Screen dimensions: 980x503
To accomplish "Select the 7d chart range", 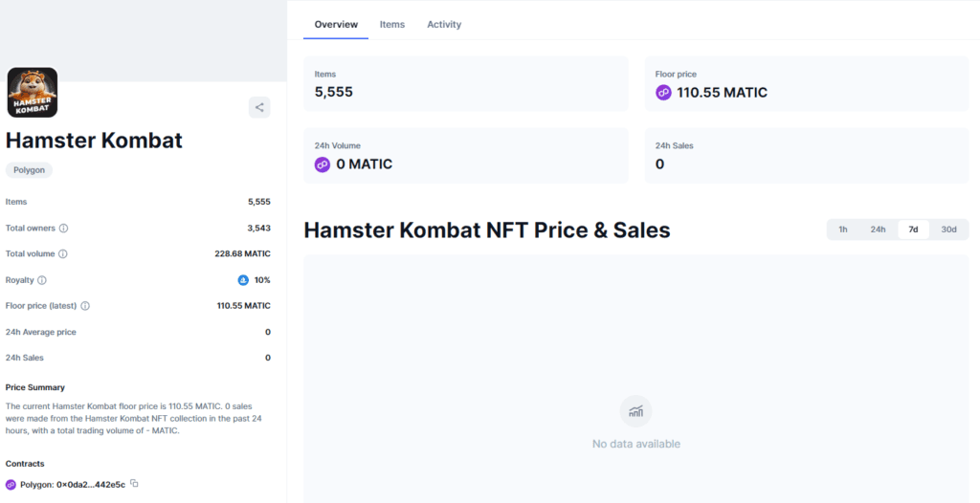I will click(x=913, y=230).
